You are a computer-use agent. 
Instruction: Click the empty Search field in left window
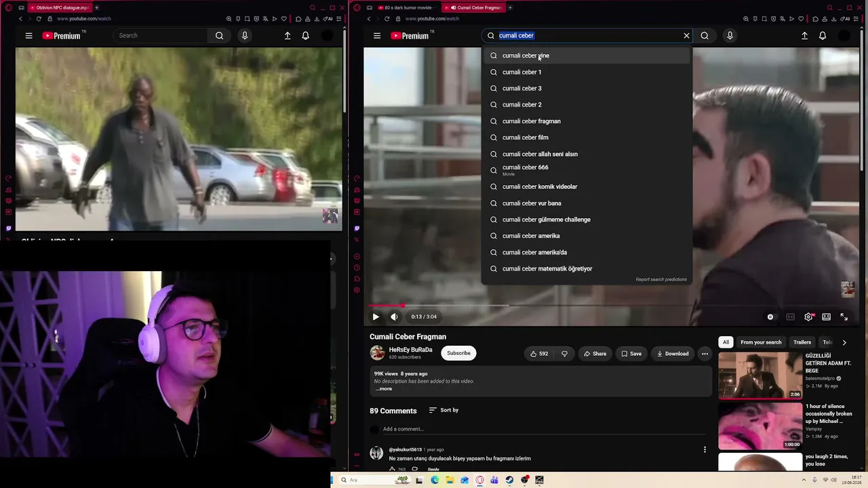[161, 36]
